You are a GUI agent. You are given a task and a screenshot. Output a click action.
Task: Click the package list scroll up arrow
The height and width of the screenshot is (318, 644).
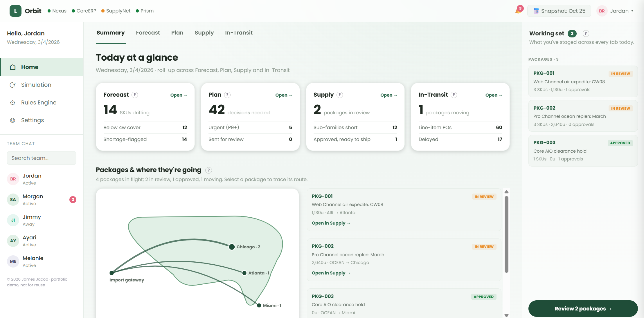pyautogui.click(x=506, y=192)
